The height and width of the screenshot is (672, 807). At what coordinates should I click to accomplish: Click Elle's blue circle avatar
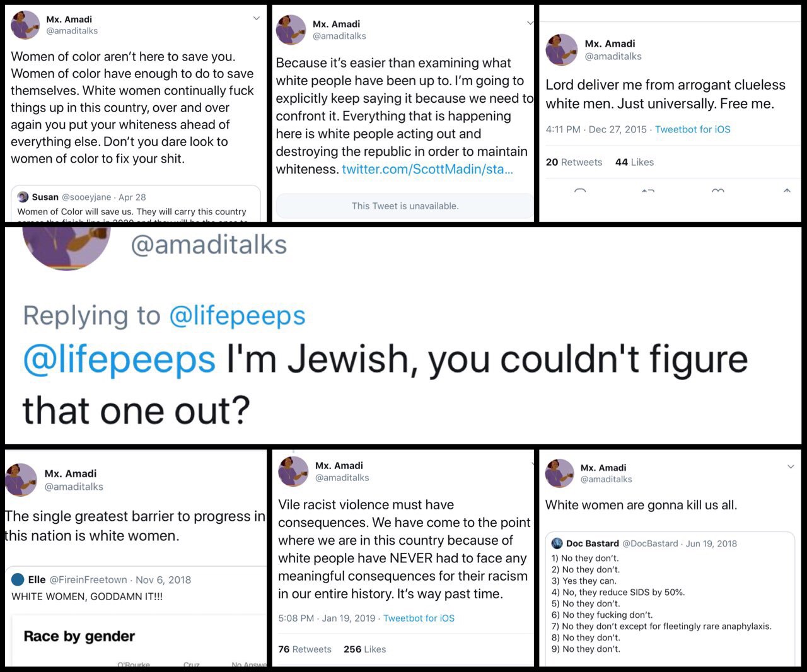18,579
